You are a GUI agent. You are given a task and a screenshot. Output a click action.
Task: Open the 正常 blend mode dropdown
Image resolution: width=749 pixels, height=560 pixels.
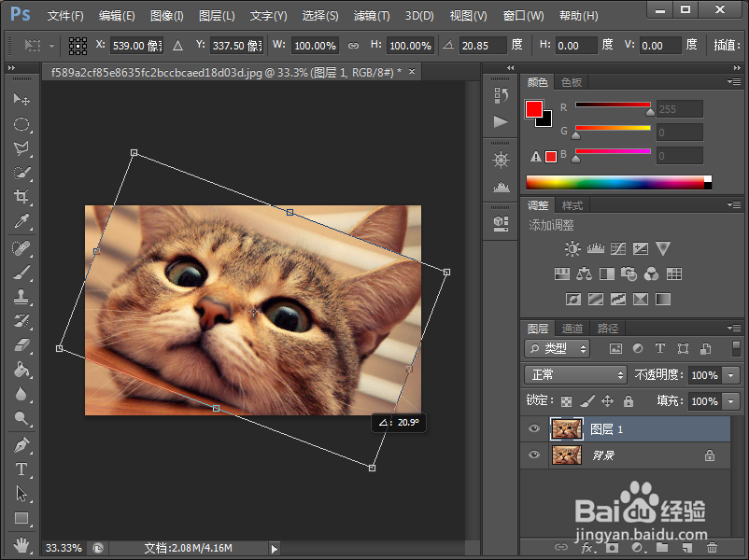pos(574,374)
